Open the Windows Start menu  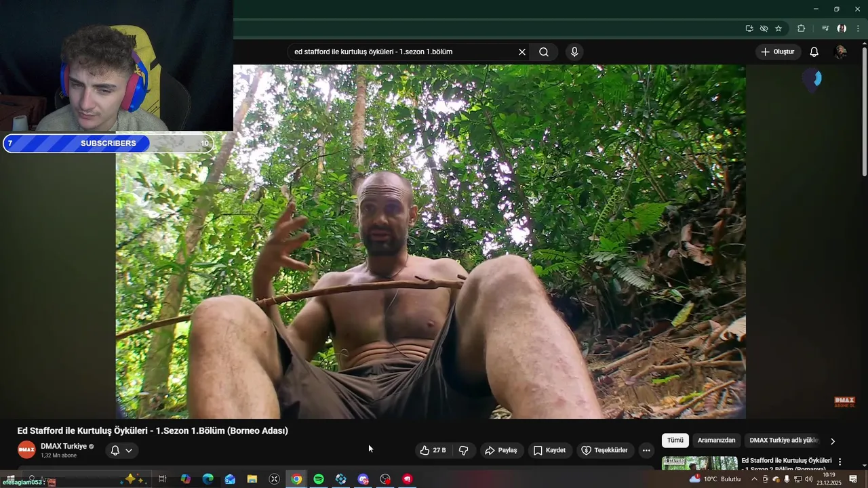(x=10, y=479)
